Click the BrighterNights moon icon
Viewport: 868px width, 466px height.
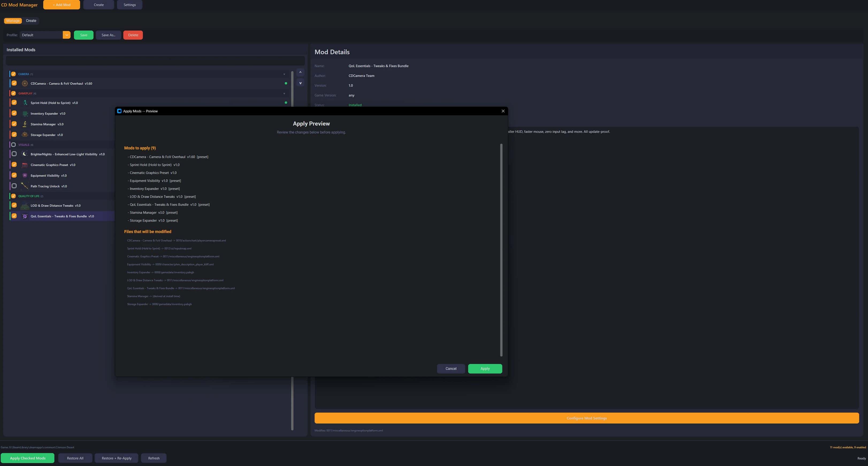coord(25,154)
